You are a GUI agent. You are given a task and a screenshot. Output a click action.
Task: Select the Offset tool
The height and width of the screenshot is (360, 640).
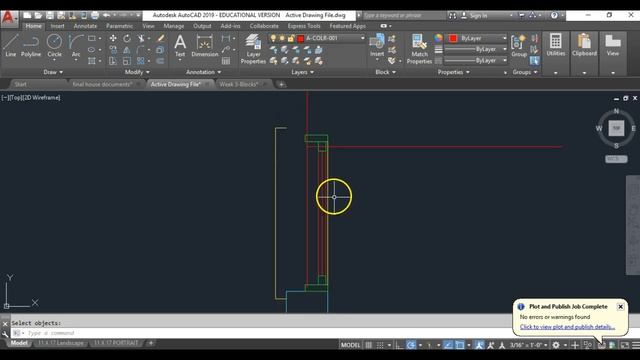(160, 61)
